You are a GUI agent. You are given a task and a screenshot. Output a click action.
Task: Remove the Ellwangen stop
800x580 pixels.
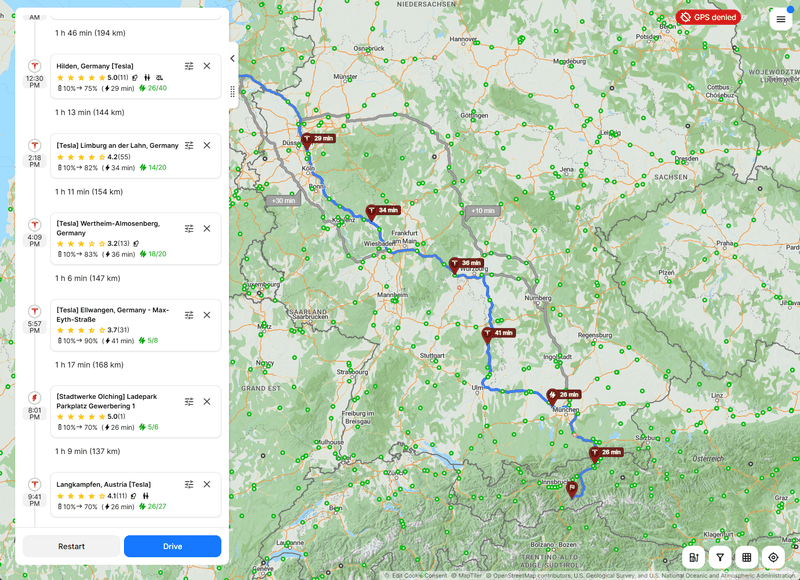click(x=207, y=315)
